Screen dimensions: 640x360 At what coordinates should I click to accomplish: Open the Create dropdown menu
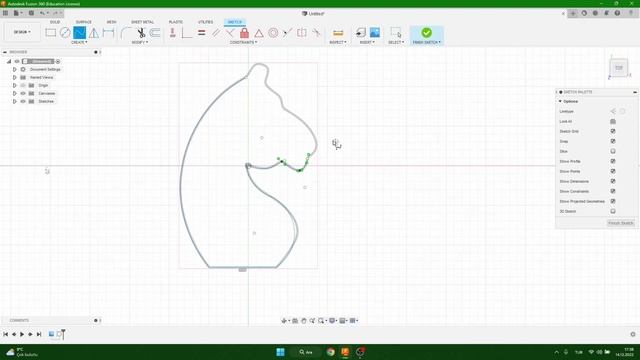[x=79, y=42]
